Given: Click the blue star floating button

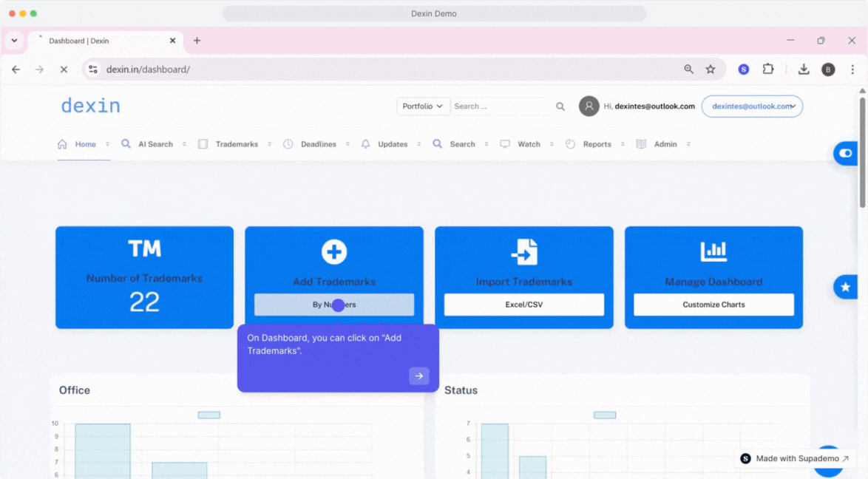Looking at the screenshot, I should (x=845, y=287).
